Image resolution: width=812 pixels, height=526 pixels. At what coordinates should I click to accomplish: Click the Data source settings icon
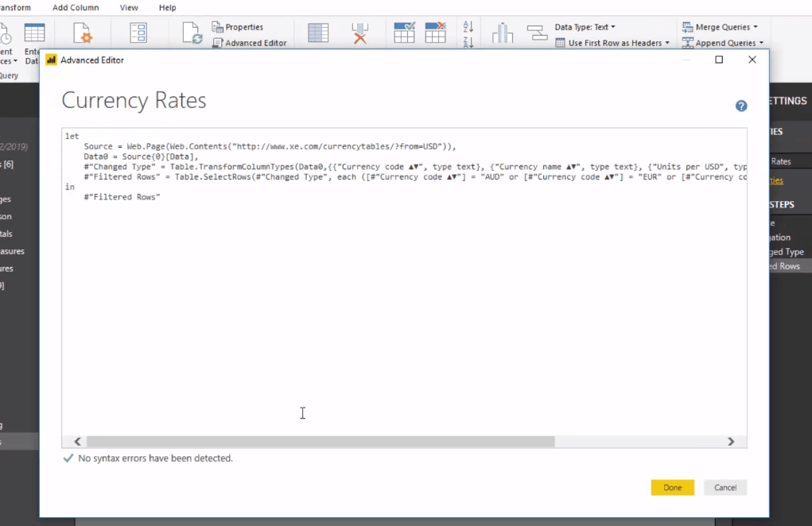(83, 33)
